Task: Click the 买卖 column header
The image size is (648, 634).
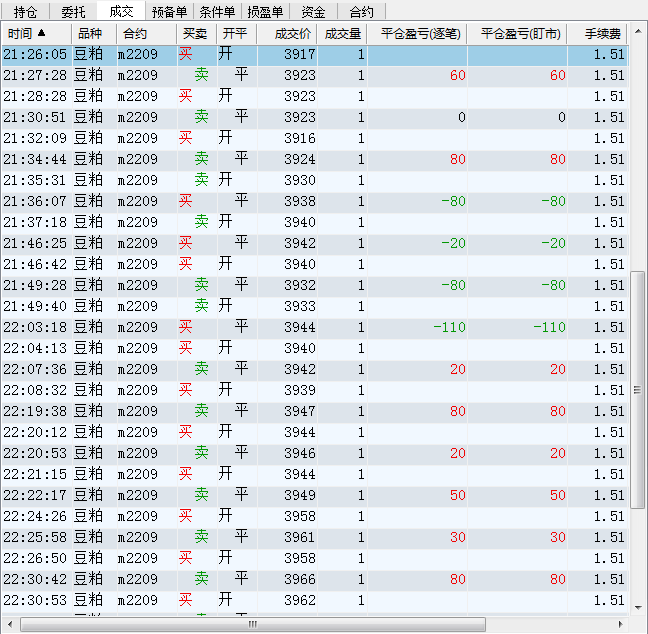Action: 195,34
